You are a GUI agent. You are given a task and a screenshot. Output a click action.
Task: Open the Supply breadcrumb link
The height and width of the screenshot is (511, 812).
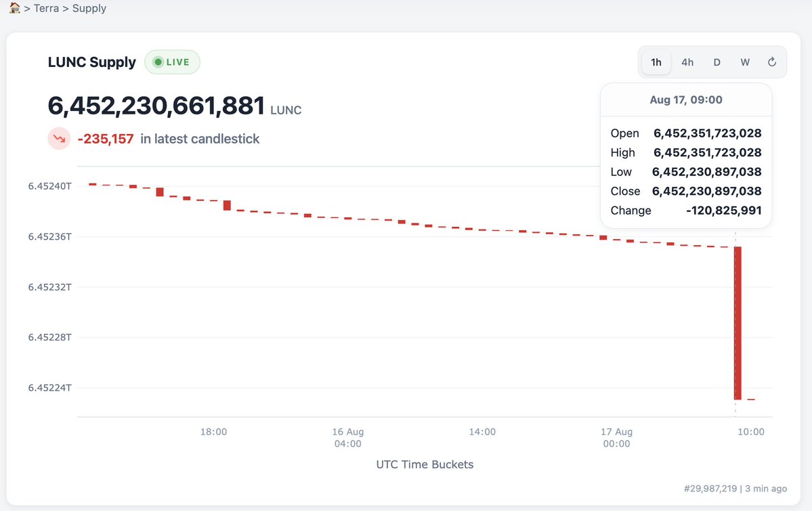pos(89,8)
